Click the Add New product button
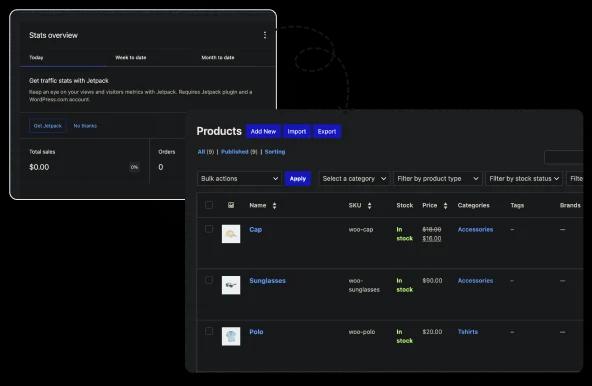This screenshot has height=386, width=592. tap(263, 131)
